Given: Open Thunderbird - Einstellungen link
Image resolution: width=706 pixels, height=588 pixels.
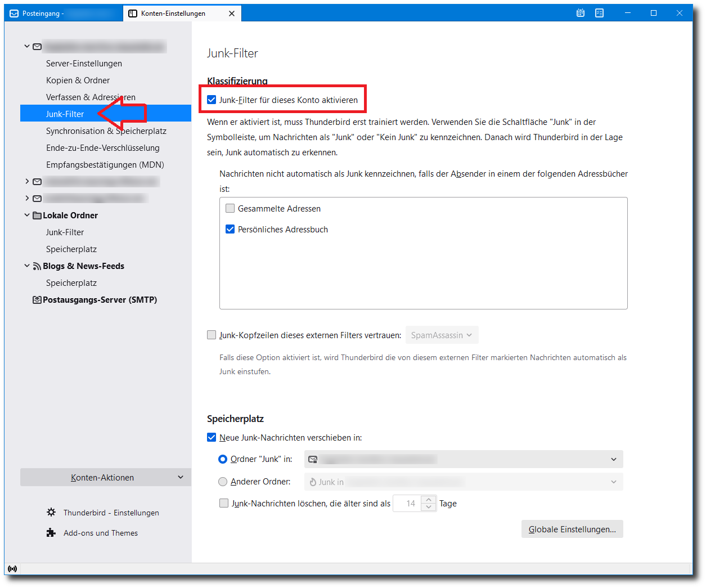Looking at the screenshot, I should pos(111,513).
